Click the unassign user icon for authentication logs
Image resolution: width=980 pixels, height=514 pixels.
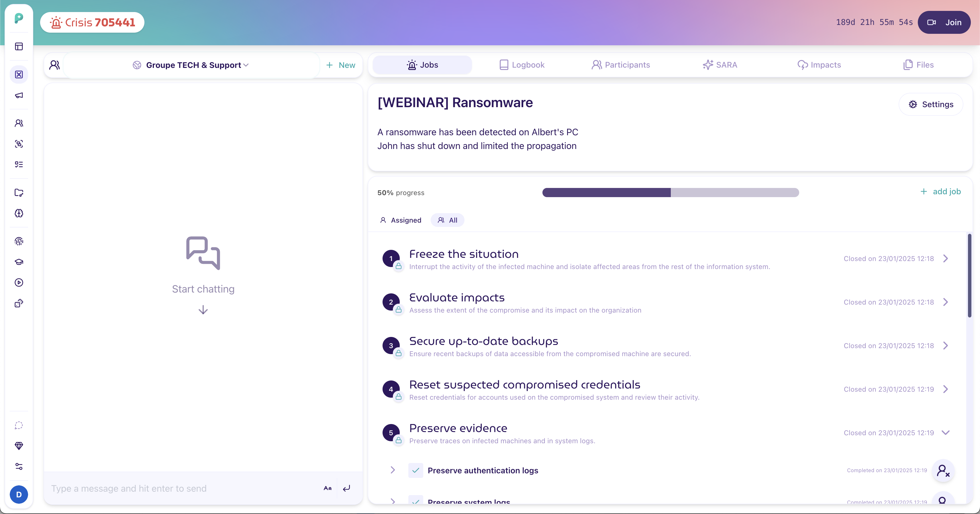[x=943, y=471]
